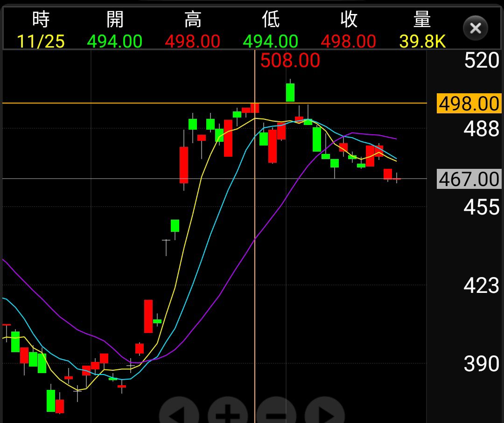This screenshot has height=423, width=504.
Task: Click the 390 price axis label
Action: [x=482, y=364]
